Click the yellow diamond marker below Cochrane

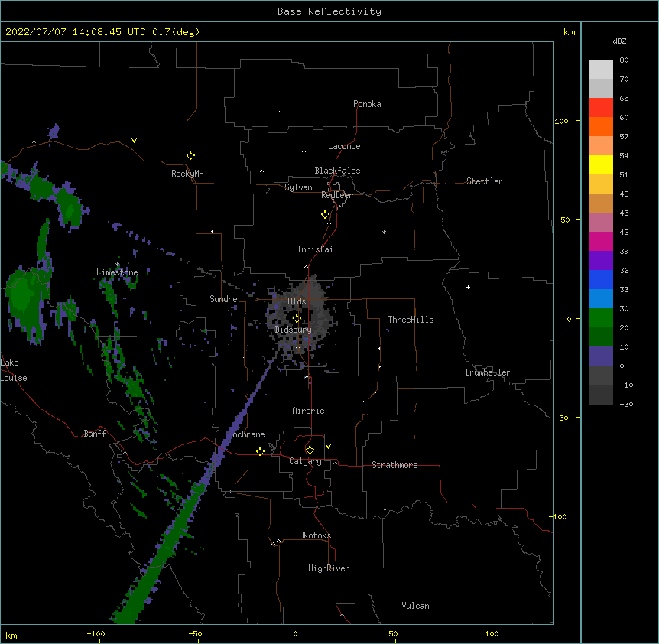260,451
